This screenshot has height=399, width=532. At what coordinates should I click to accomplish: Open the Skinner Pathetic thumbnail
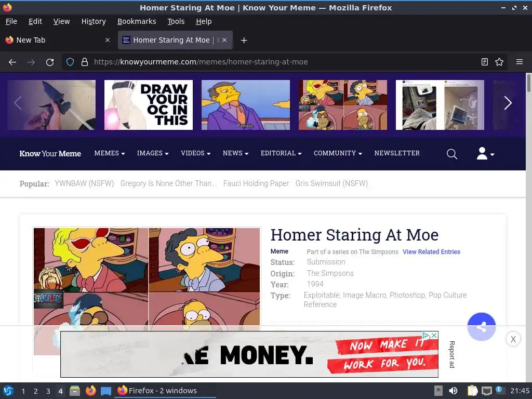pos(246,105)
